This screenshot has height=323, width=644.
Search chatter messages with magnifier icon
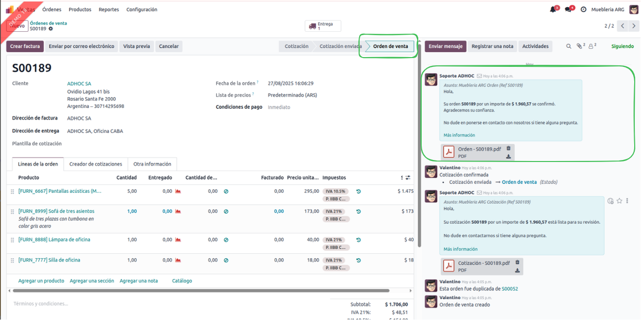point(568,46)
